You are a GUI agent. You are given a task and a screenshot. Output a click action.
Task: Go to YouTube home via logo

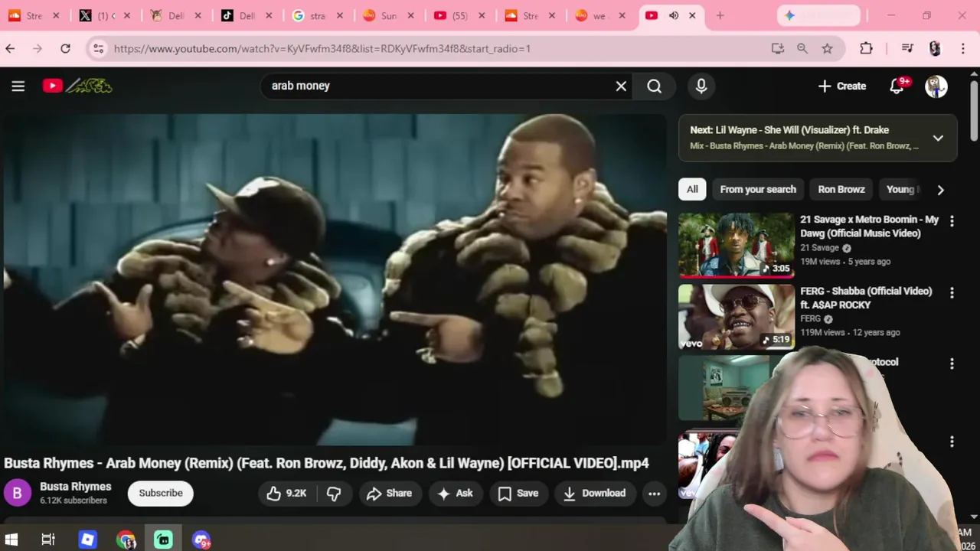click(x=77, y=86)
